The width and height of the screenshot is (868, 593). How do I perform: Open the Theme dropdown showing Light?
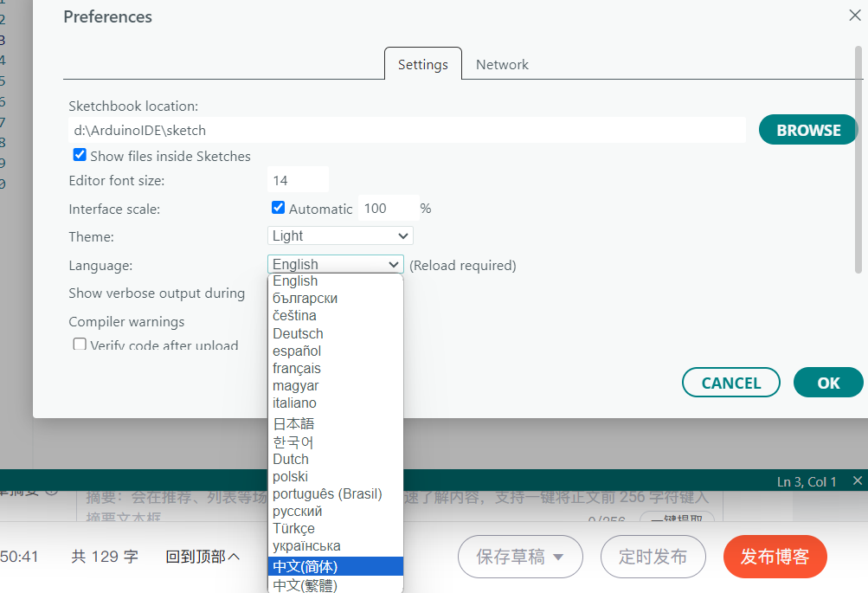tap(339, 235)
